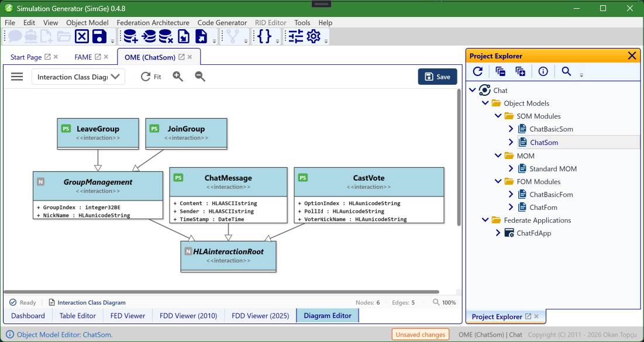Click the remove database (x) toolbar icon
The image size is (644, 342).
coord(166,37)
